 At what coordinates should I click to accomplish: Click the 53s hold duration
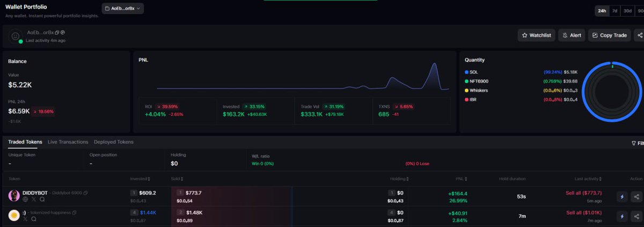pyautogui.click(x=521, y=196)
